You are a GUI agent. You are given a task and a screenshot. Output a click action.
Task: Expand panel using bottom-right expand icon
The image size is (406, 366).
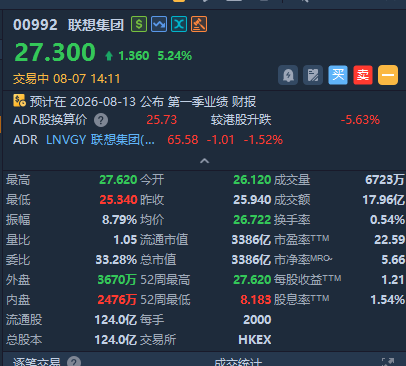(x=388, y=362)
